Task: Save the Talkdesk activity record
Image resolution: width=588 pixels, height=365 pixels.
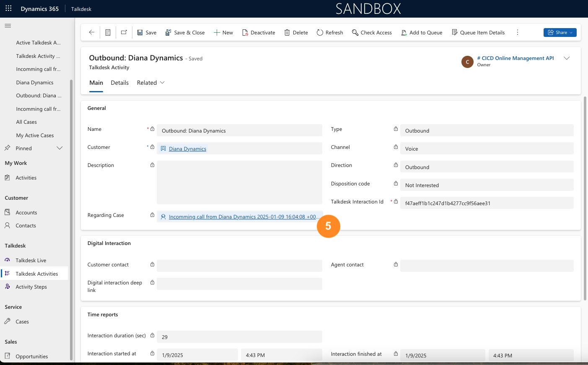Action: pyautogui.click(x=147, y=32)
